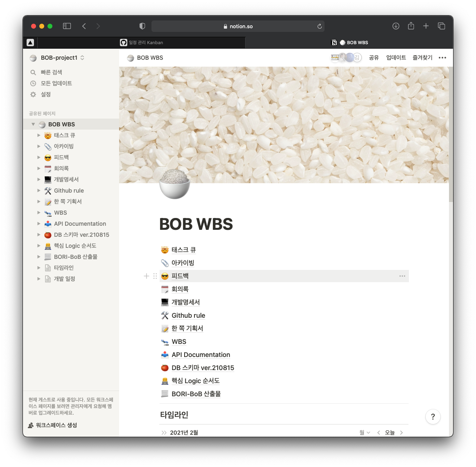Click the 빠른 검색 search icon

click(33, 72)
